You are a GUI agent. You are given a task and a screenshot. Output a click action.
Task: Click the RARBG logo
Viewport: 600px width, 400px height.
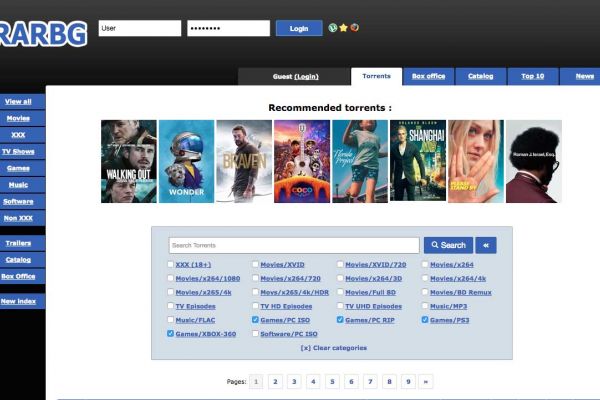coord(43,34)
